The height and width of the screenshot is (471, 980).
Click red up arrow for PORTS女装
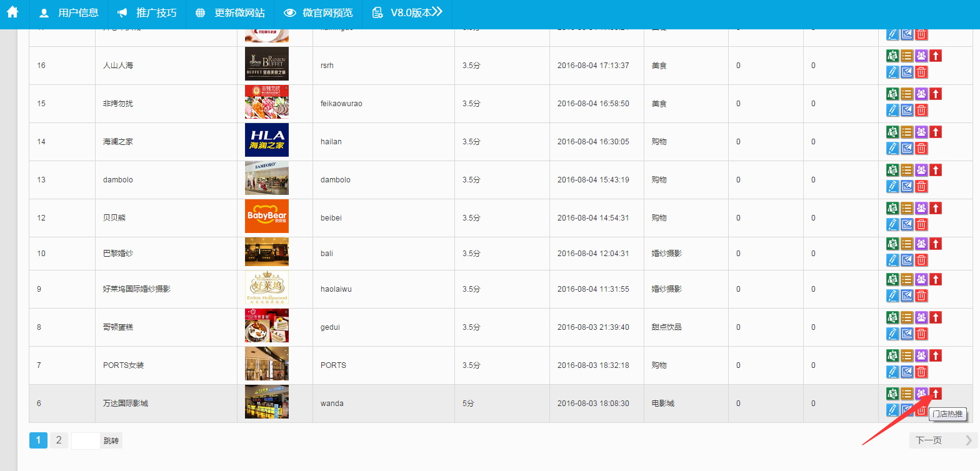click(936, 355)
